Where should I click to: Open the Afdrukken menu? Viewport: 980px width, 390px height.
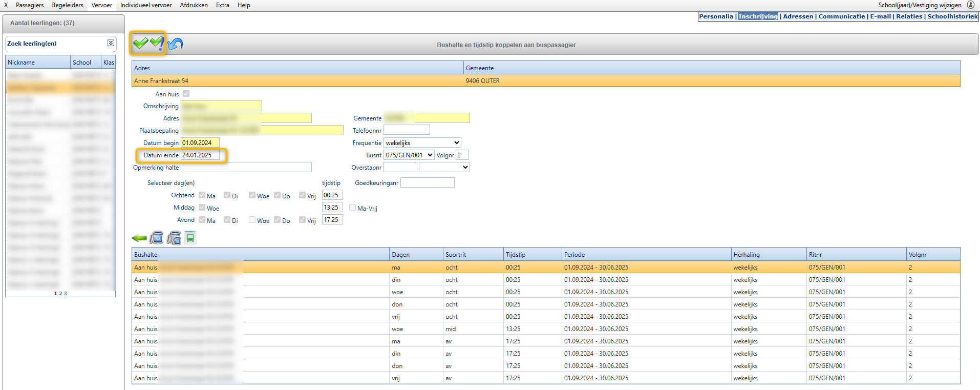click(x=194, y=5)
